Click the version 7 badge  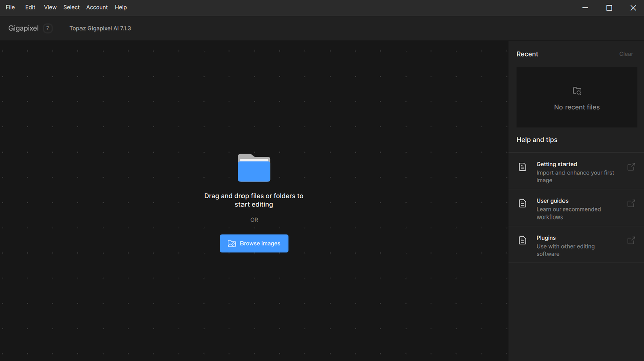[x=48, y=28]
